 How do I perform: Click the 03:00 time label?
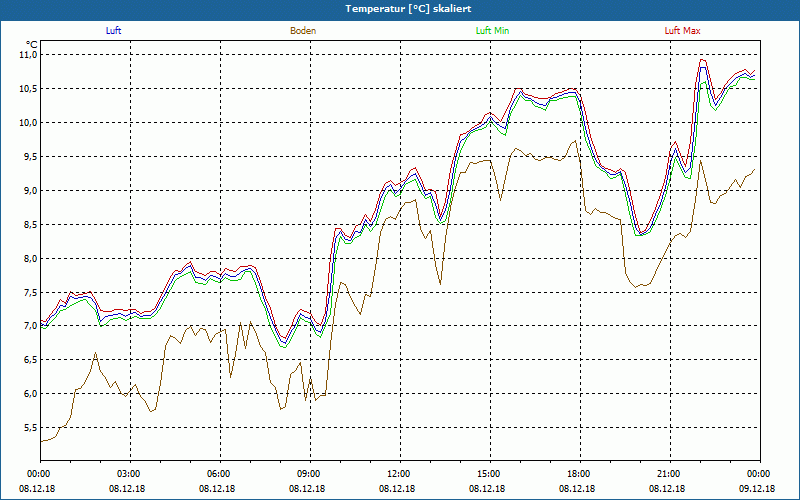tap(128, 474)
